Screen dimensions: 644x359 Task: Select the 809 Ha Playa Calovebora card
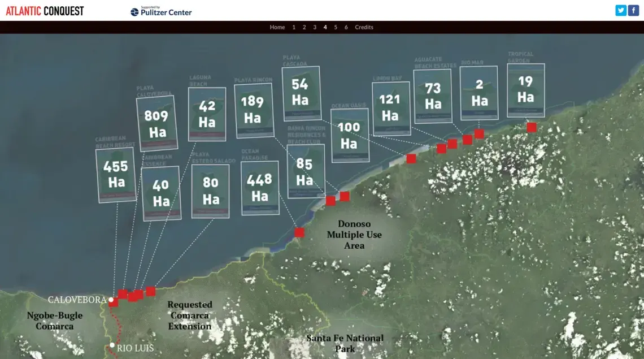click(157, 123)
